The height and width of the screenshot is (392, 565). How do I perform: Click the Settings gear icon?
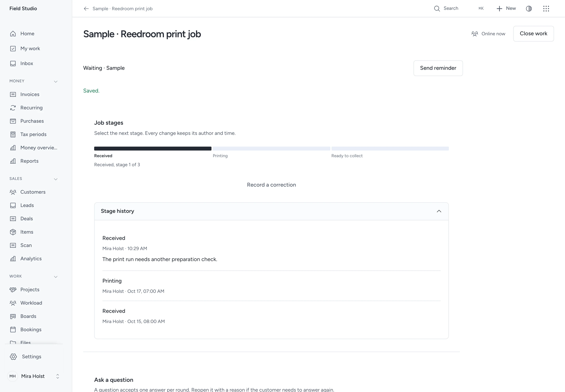tap(14, 357)
